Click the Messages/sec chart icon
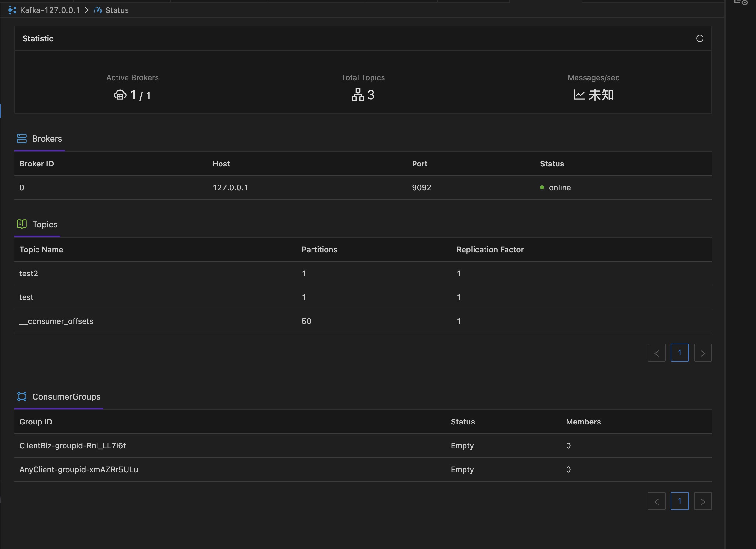 [579, 95]
